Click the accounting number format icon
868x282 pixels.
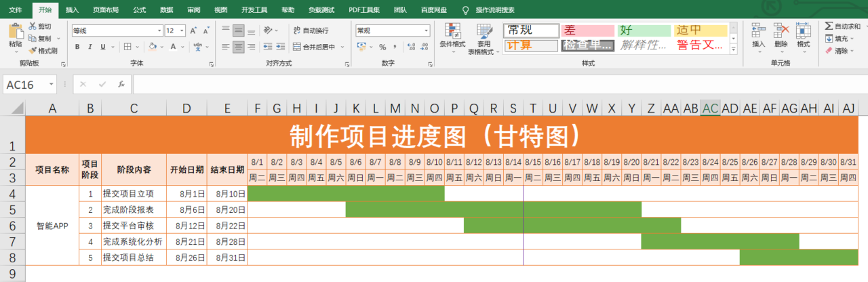(362, 47)
